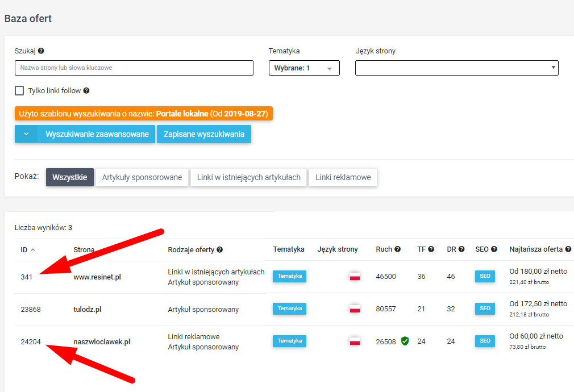Click the DR column help icon
The width and height of the screenshot is (574, 392).
tap(461, 249)
